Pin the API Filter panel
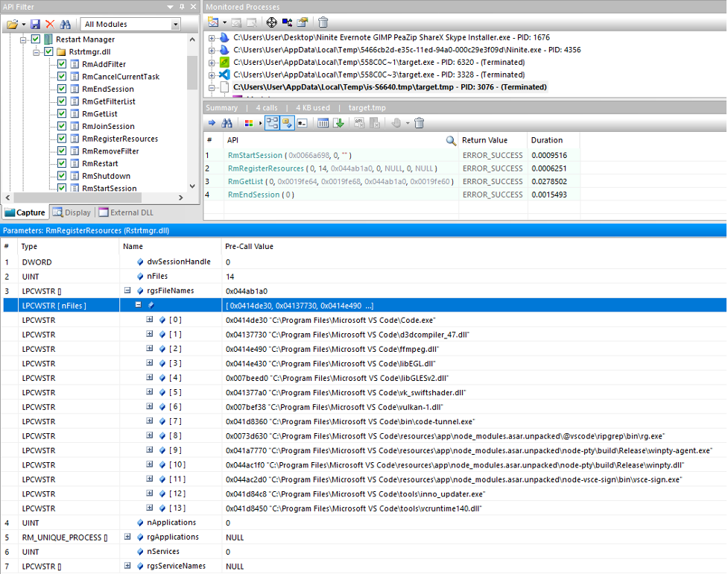 [x=182, y=7]
